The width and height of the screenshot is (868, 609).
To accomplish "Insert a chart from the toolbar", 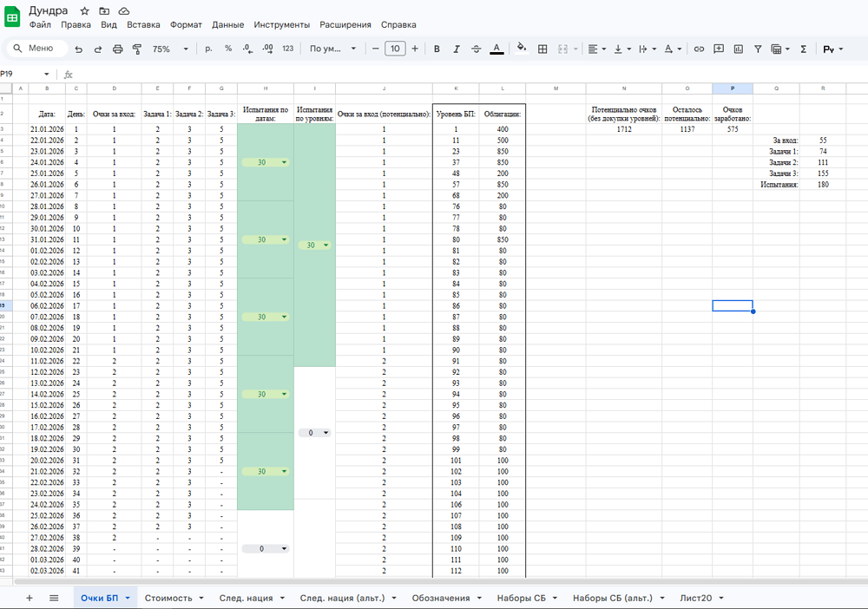I will (x=739, y=49).
